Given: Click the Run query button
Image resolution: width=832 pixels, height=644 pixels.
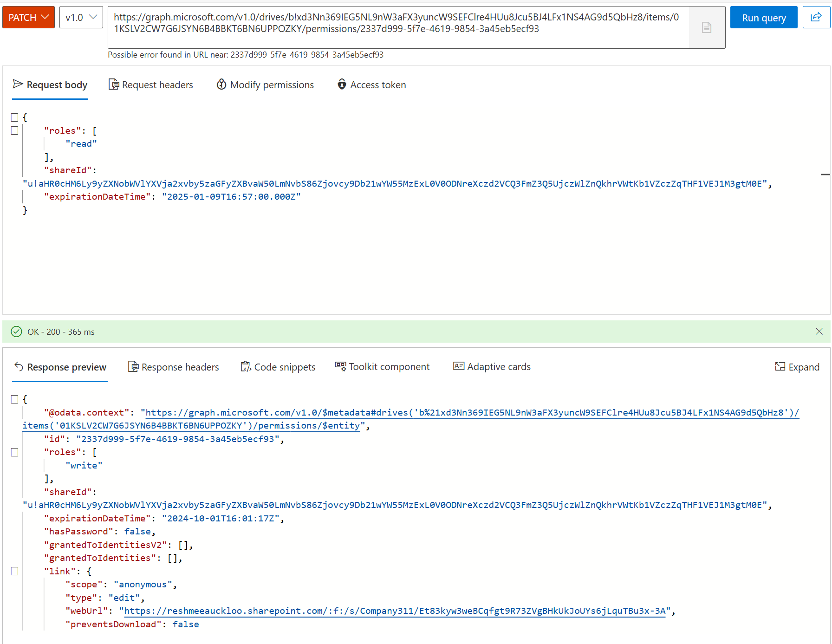Looking at the screenshot, I should pos(764,18).
